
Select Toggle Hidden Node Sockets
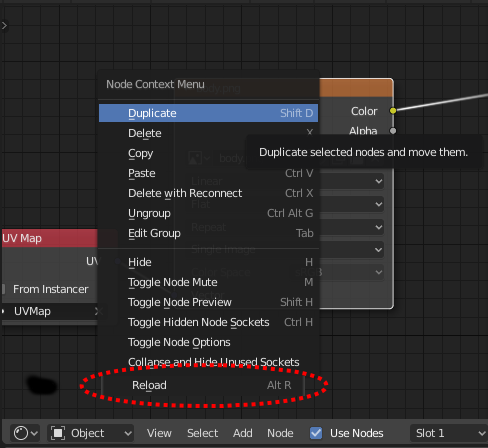coord(208,322)
